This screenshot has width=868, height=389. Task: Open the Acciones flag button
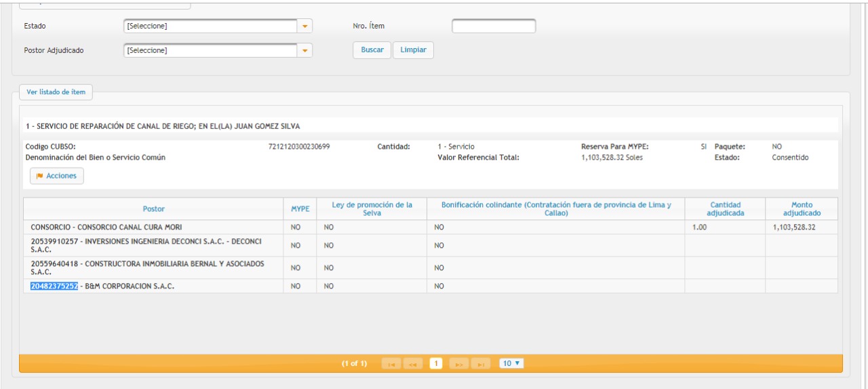click(57, 176)
